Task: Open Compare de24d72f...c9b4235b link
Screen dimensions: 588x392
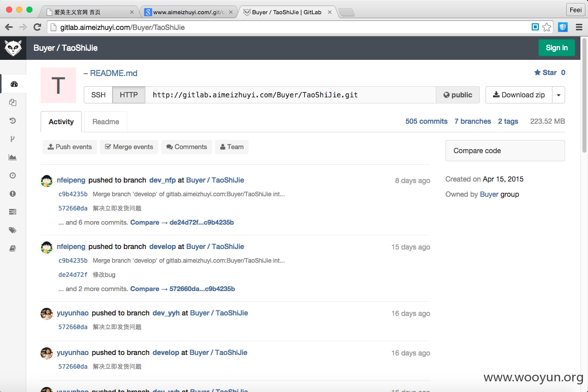Action: point(182,223)
